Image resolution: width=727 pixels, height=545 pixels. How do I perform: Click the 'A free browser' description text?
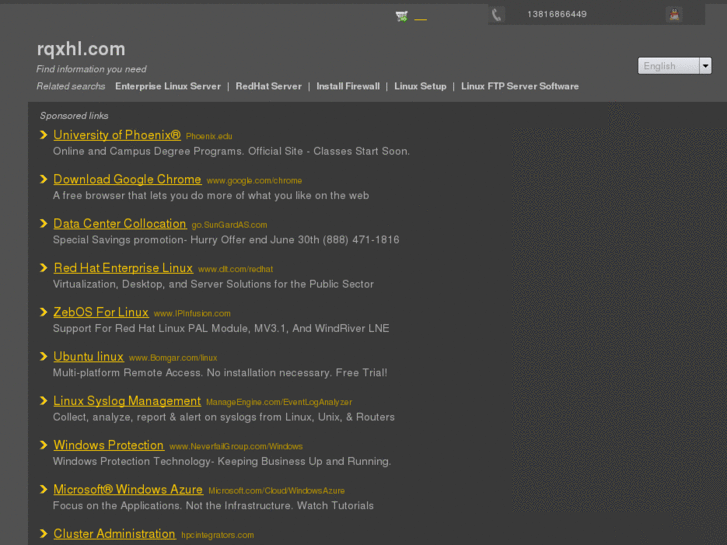(x=211, y=196)
